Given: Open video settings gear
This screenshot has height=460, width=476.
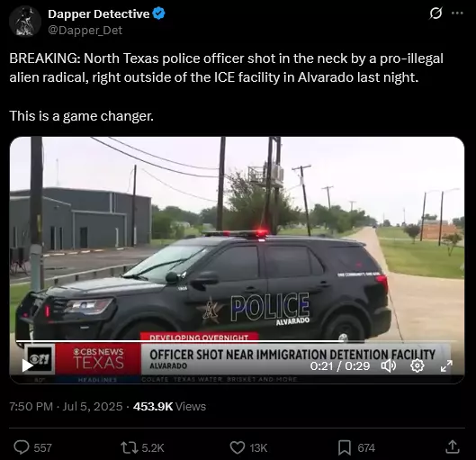Looking at the screenshot, I should (x=418, y=365).
